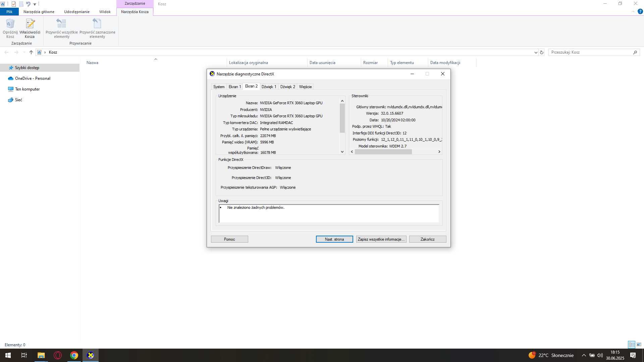
Task: Switch to Wejście tab
Action: tap(306, 87)
